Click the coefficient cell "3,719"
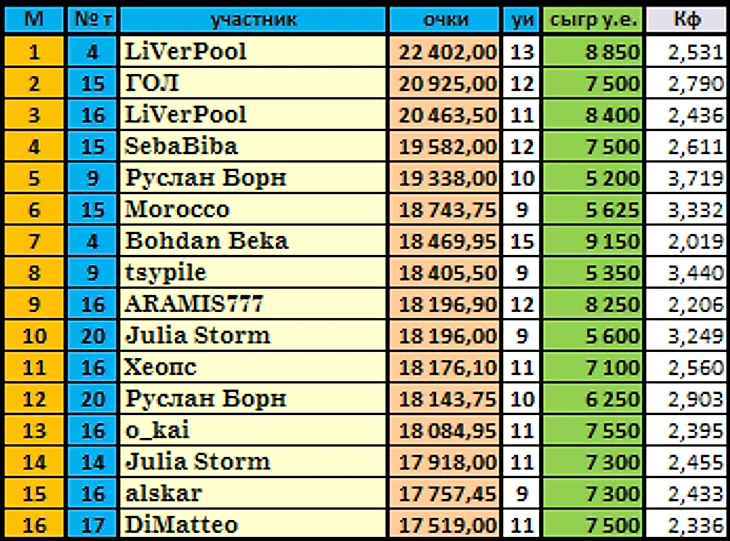Screen dimensions: 730x541 click(687, 178)
